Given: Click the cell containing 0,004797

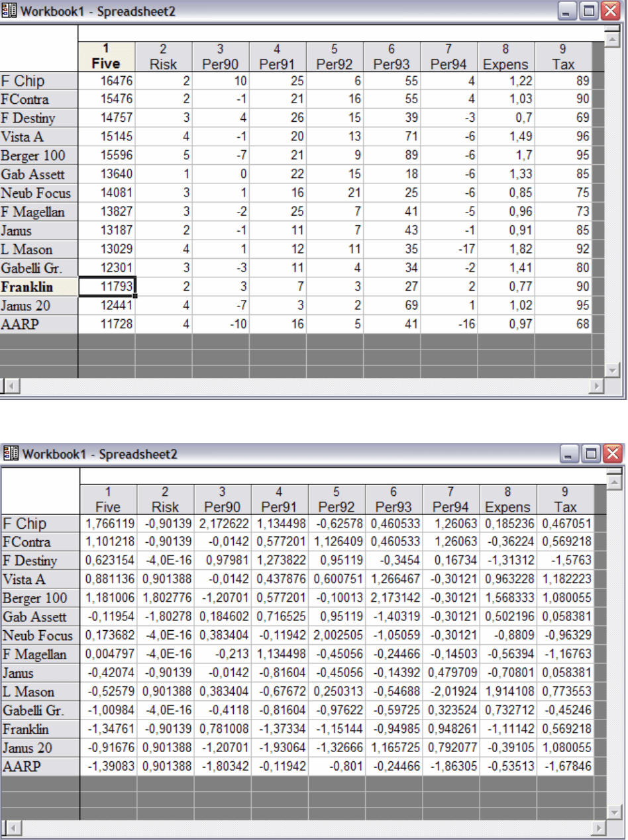Looking at the screenshot, I should (109, 654).
